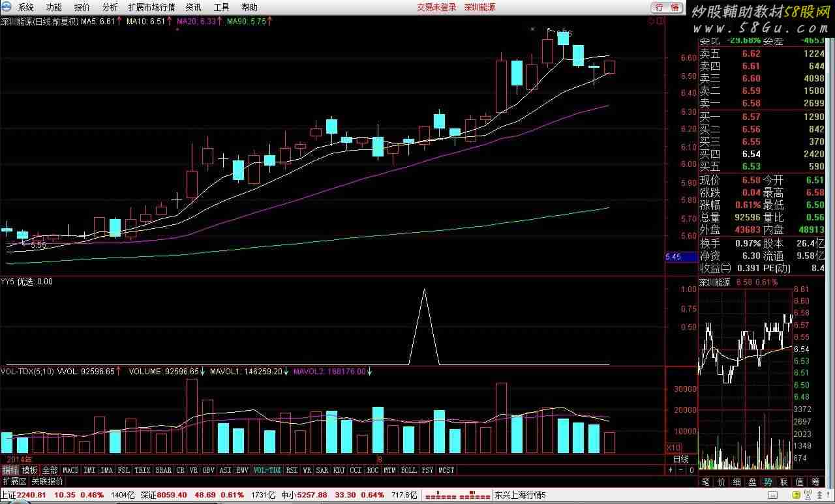Switch the indicator to MACD
Screen dimensions: 835x504
coord(70,470)
